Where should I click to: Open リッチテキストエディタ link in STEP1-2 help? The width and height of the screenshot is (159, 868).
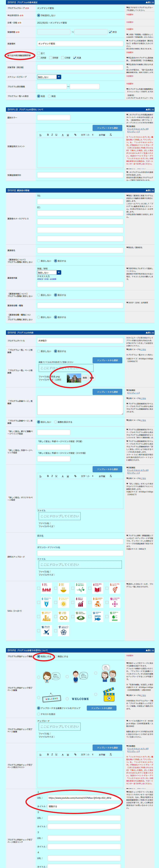point(138,129)
